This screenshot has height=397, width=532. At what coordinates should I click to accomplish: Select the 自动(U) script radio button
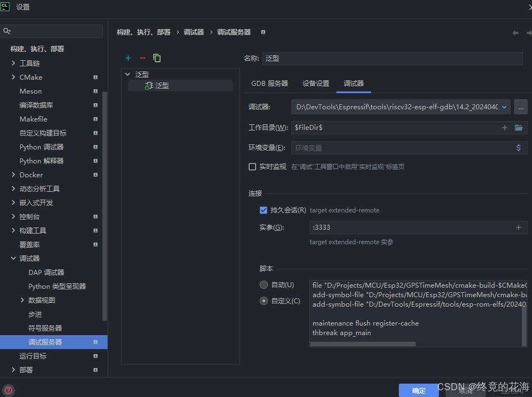tap(263, 284)
